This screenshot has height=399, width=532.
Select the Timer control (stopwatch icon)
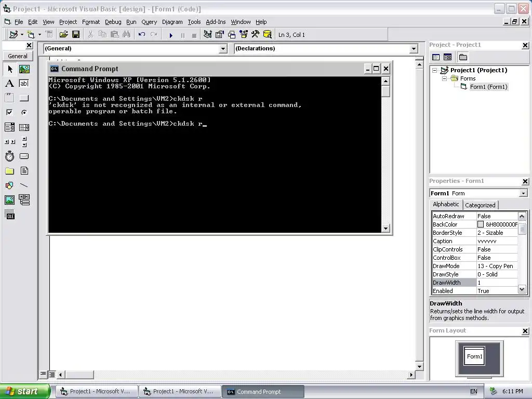pos(10,156)
